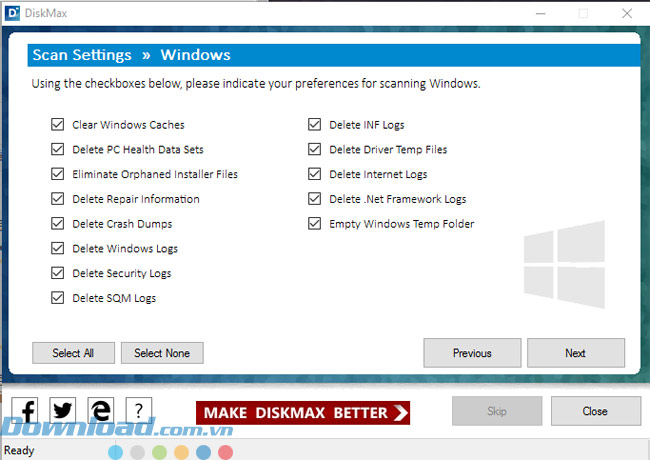Uncheck Delete INF Logs
This screenshot has width=650, height=460.
[315, 124]
